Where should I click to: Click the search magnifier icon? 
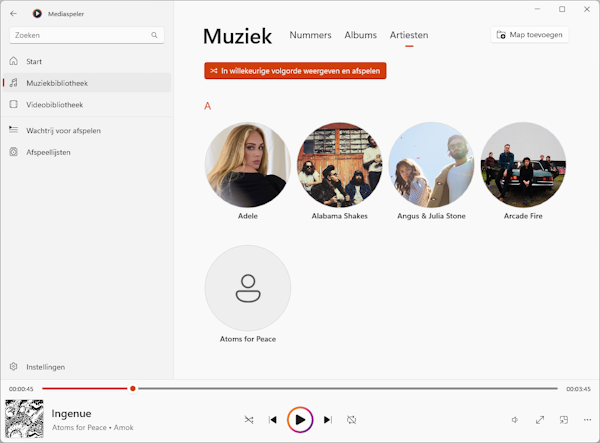point(154,35)
